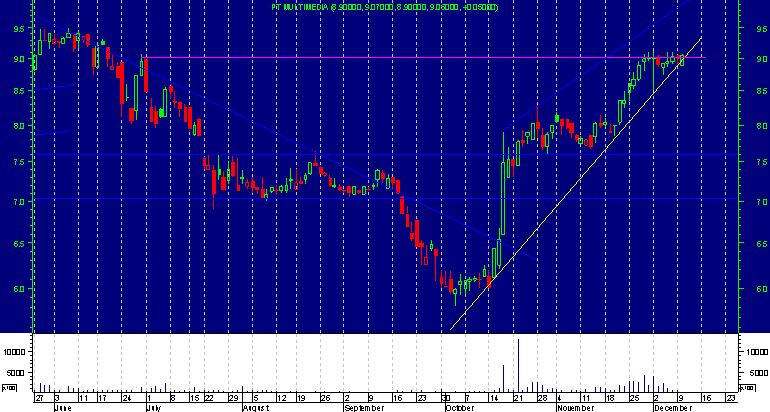Image resolution: width=770 pixels, height=412 pixels.
Task: Click the November month label
Action: coord(576,408)
